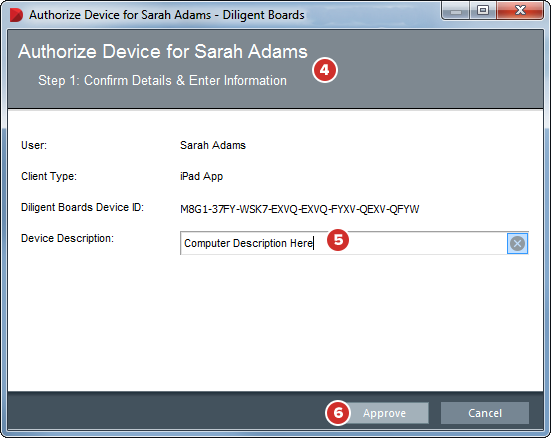Click the red step 4 callout marker
This screenshot has height=438, width=551.
tap(324, 70)
